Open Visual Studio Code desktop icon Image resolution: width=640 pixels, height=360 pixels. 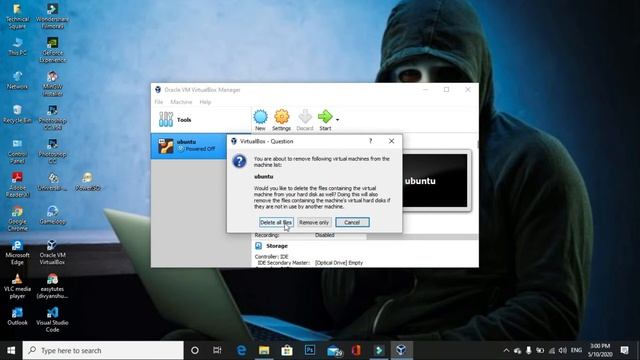[52, 320]
